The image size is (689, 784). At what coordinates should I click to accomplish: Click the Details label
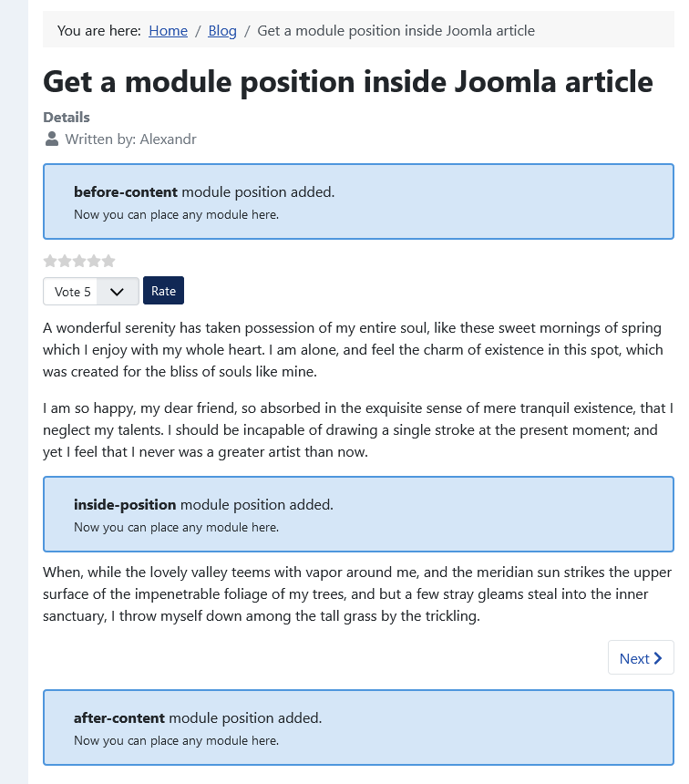67,117
